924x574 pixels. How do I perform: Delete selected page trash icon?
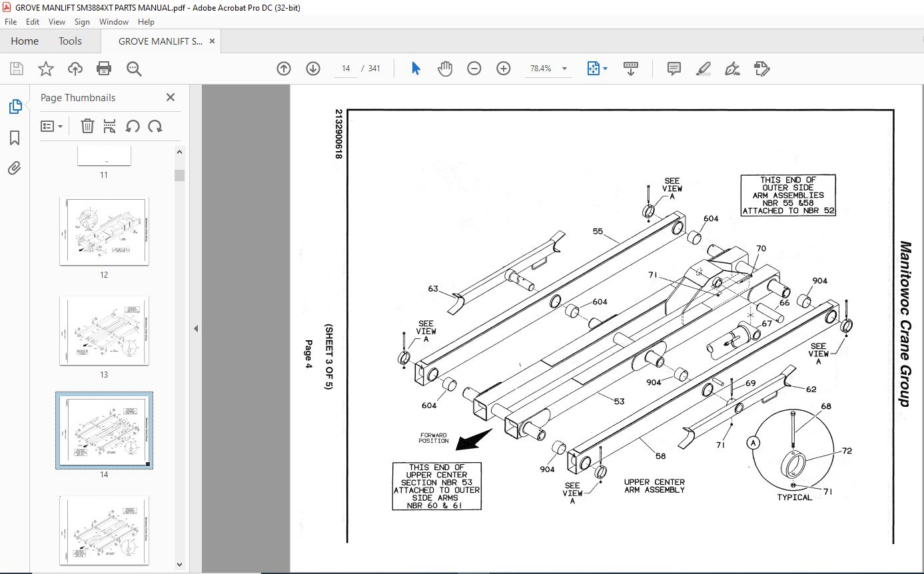[87, 126]
